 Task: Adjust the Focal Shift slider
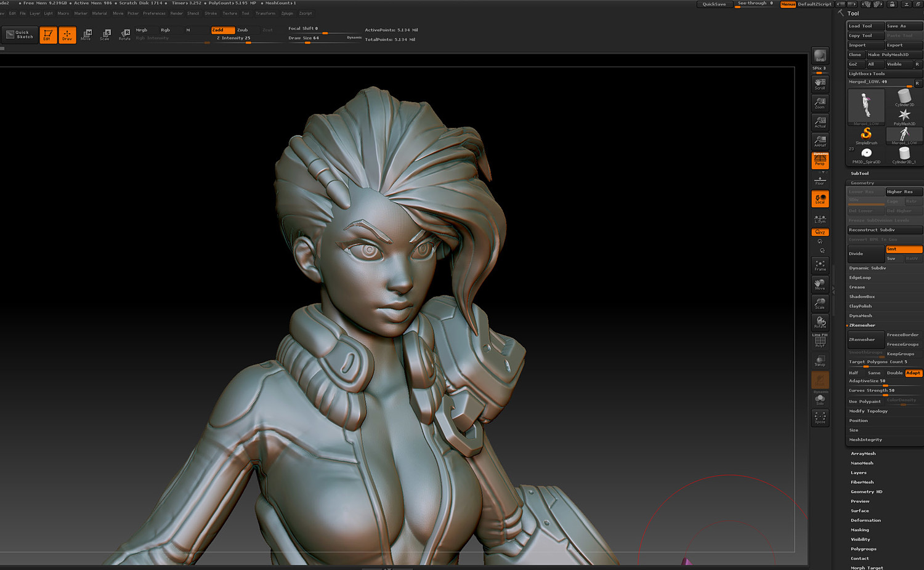(324, 29)
